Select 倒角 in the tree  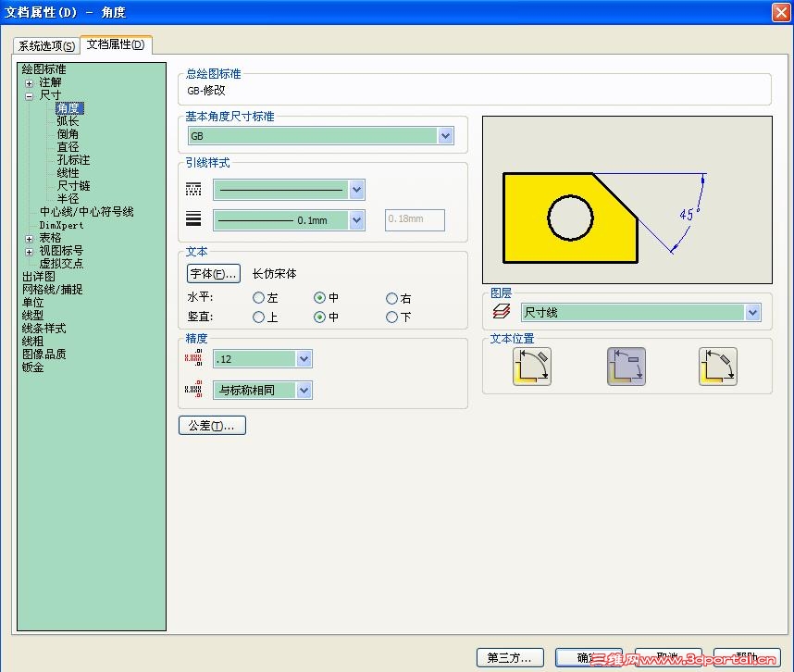(x=68, y=134)
